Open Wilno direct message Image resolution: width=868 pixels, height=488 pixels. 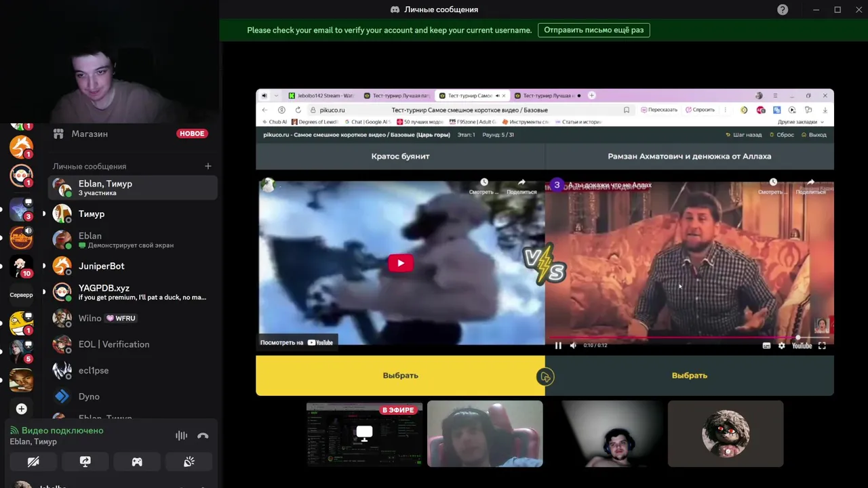tap(133, 318)
